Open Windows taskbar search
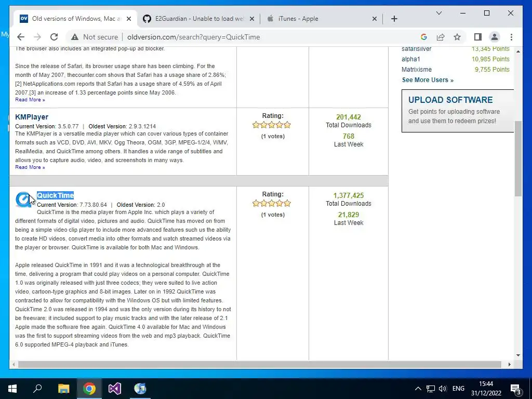Screen dimensions: 532x399 37,389
